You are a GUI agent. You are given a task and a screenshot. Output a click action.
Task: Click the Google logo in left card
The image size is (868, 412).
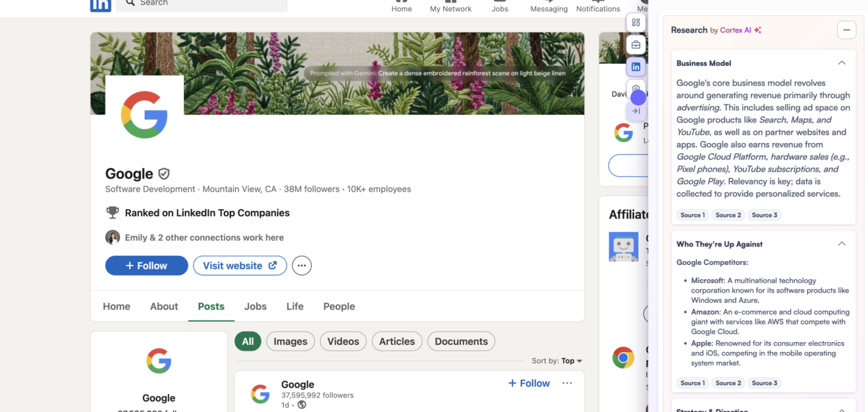[x=159, y=361]
